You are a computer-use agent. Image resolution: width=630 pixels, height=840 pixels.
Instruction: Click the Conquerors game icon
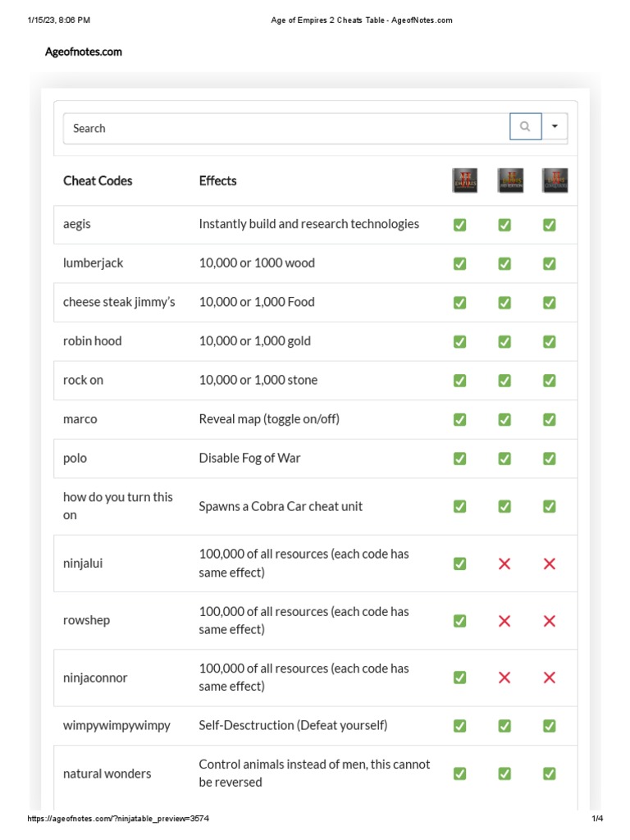(555, 180)
